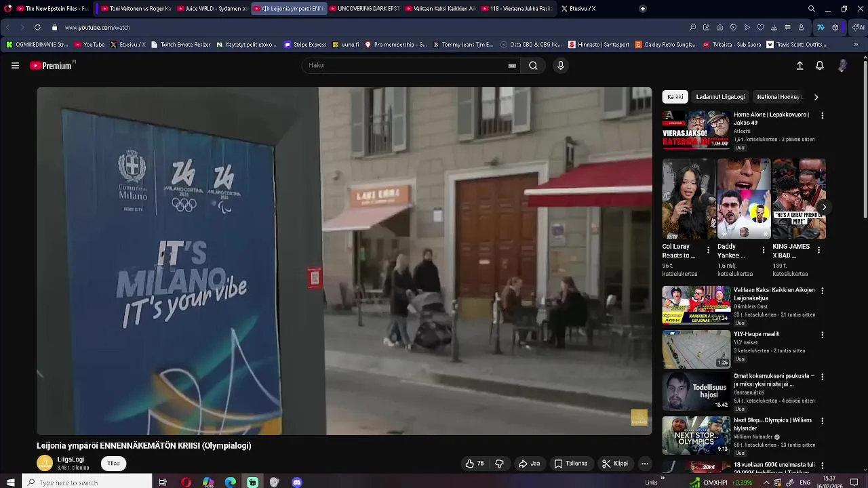This screenshot has width=868, height=488.
Task: Open the YouTube account avatar menu
Action: [x=842, y=66]
